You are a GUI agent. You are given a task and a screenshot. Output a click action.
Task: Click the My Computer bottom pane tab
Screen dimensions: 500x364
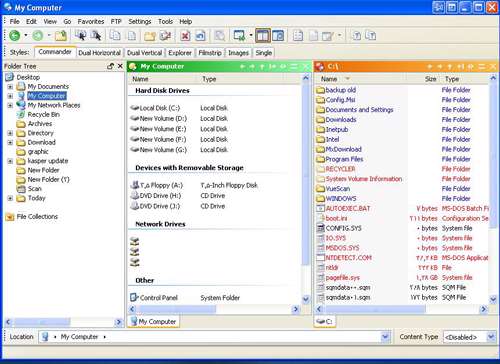click(154, 322)
